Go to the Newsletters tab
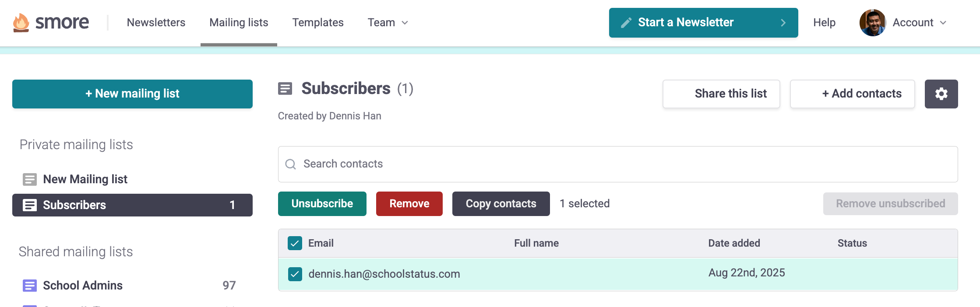 click(x=156, y=23)
